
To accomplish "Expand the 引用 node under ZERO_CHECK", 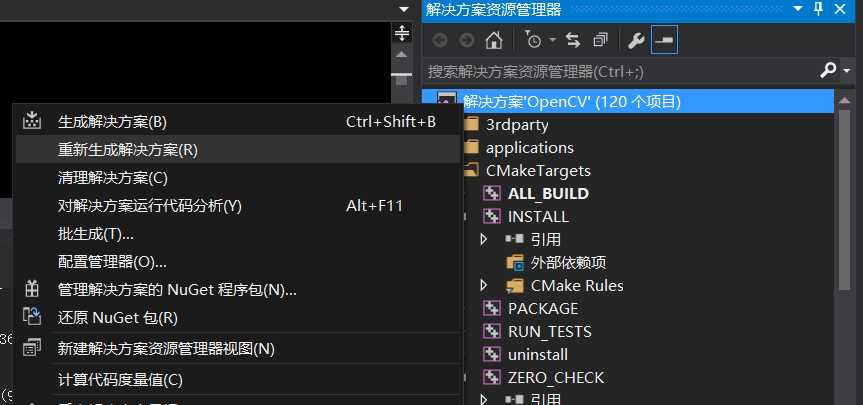I will (x=484, y=399).
